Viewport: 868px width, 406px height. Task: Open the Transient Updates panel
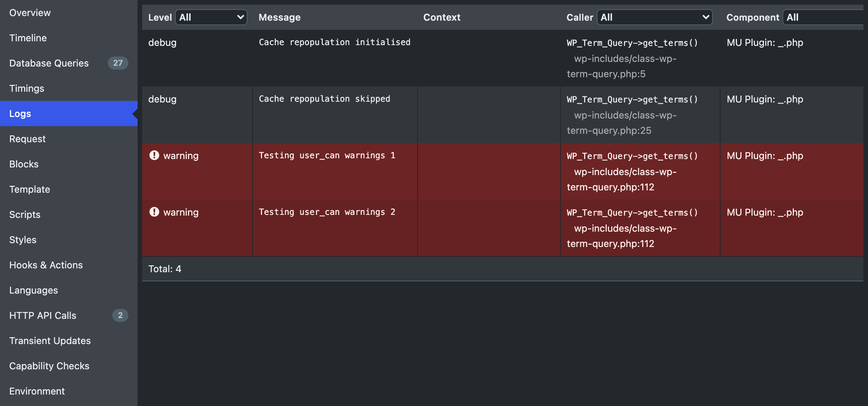coord(50,340)
